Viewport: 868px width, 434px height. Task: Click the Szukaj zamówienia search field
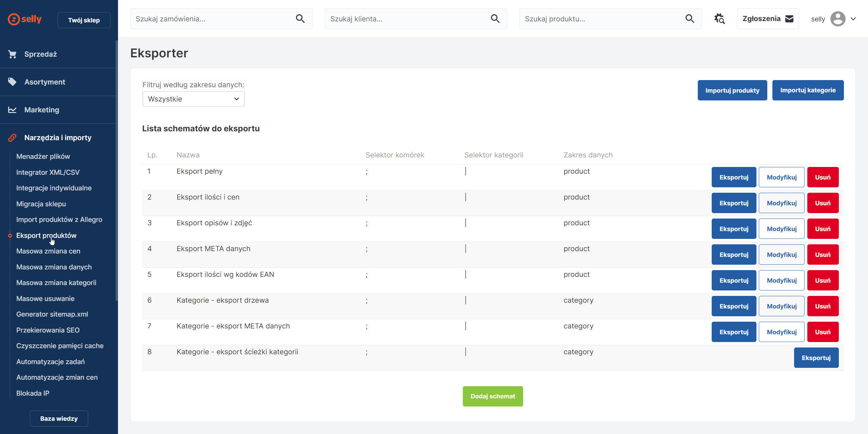pyautogui.click(x=212, y=19)
